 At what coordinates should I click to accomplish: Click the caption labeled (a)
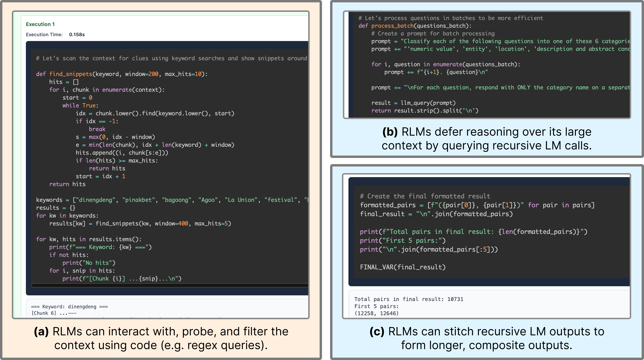161,338
